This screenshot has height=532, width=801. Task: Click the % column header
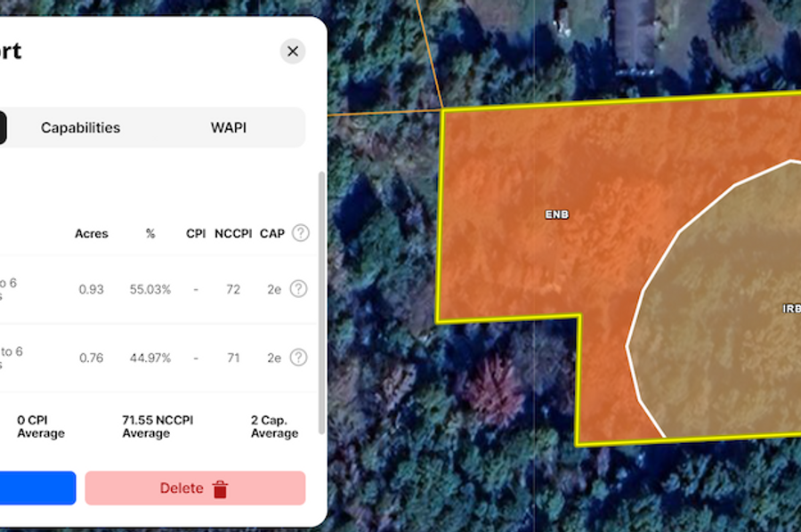point(150,234)
